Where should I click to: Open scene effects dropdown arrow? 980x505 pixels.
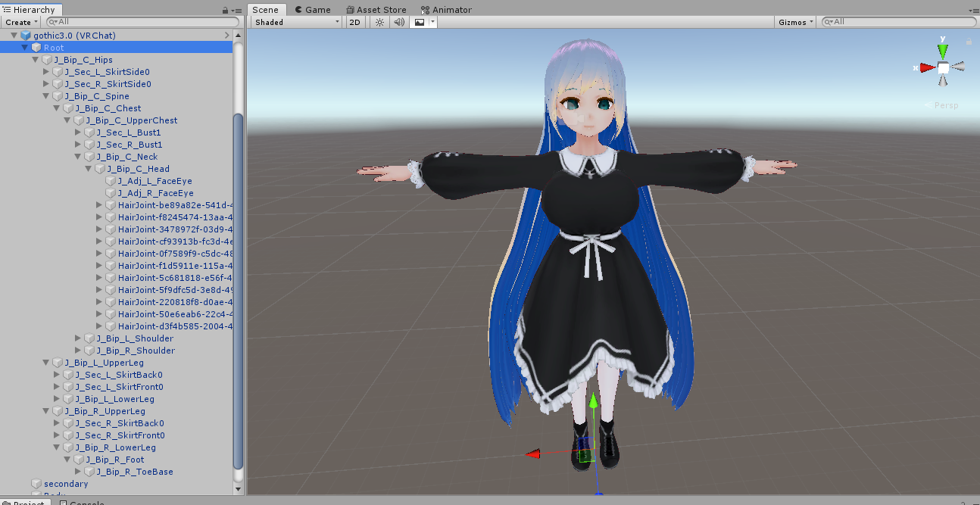point(432,22)
